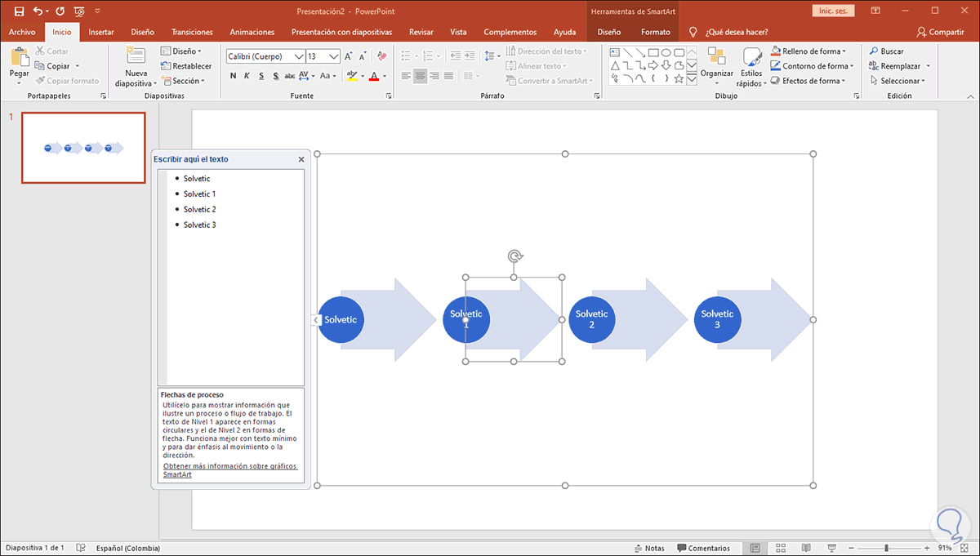Switch to Reading view icon
The width and height of the screenshot is (980, 556).
(806, 548)
